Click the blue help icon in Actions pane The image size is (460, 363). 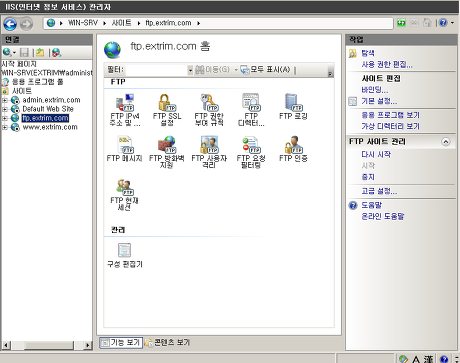[353, 205]
